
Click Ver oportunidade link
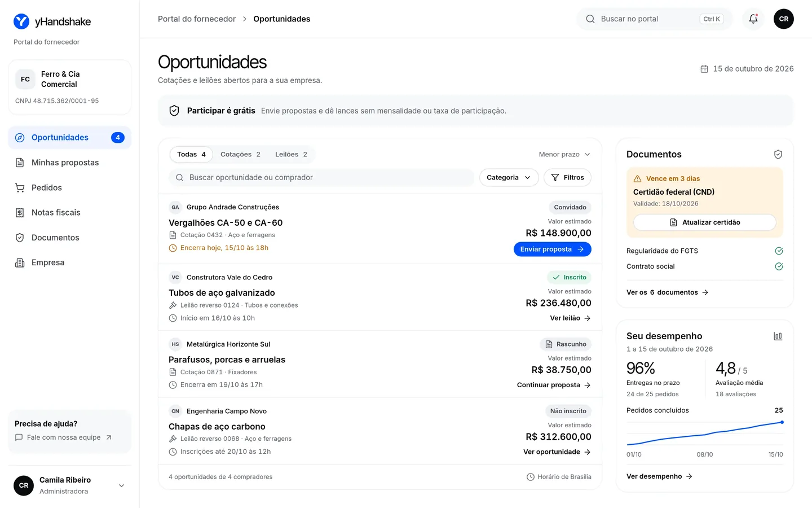click(x=557, y=452)
